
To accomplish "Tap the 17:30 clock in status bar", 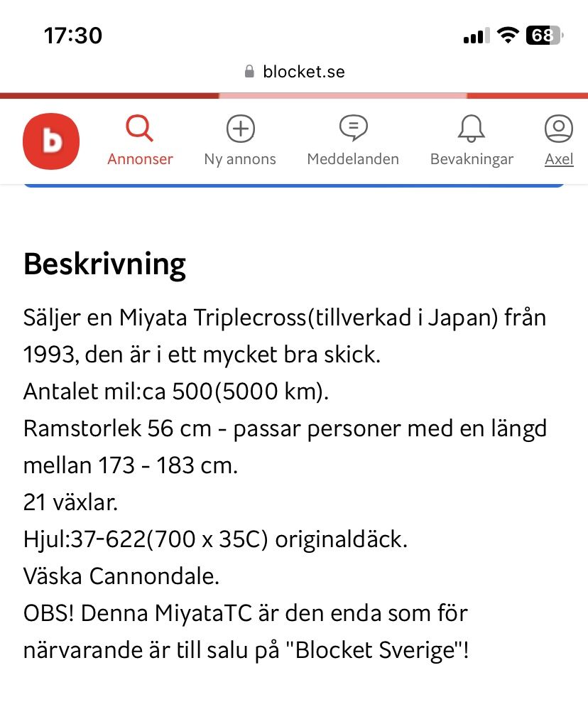I will point(73,36).
